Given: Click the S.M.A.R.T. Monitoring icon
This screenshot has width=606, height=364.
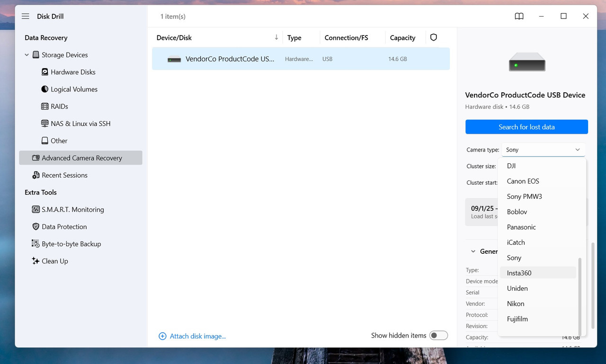Looking at the screenshot, I should pyautogui.click(x=36, y=210).
